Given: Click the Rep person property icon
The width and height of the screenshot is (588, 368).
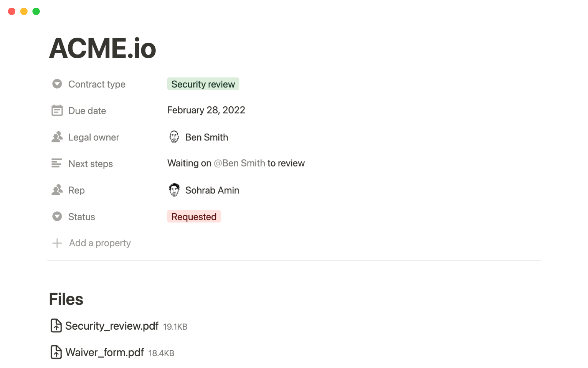Looking at the screenshot, I should click(57, 190).
